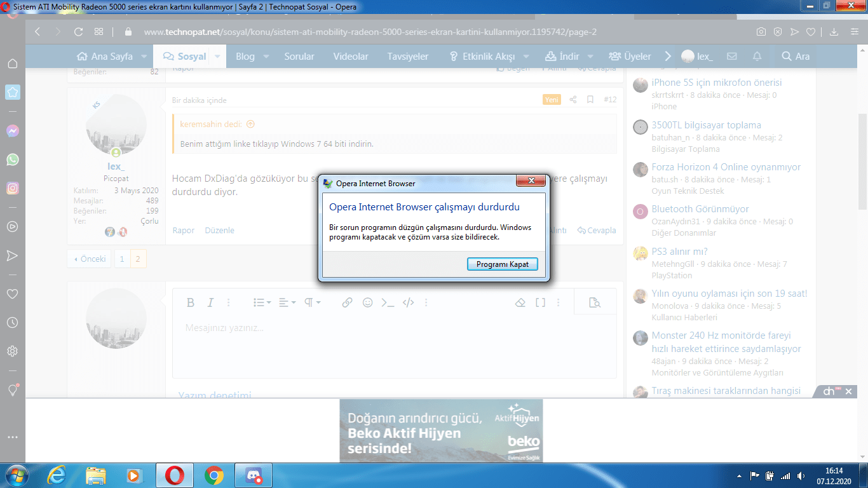
Task: Open the Sorular section
Action: 299,57
